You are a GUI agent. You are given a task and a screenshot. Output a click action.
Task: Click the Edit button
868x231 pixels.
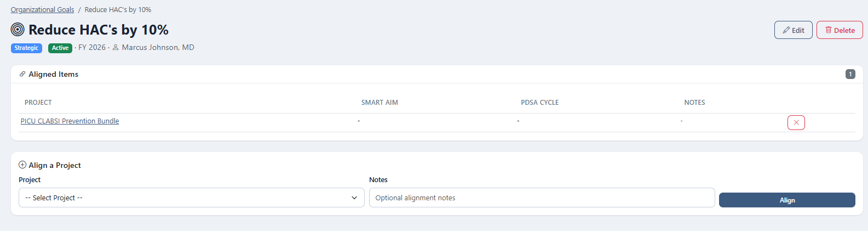coord(793,30)
